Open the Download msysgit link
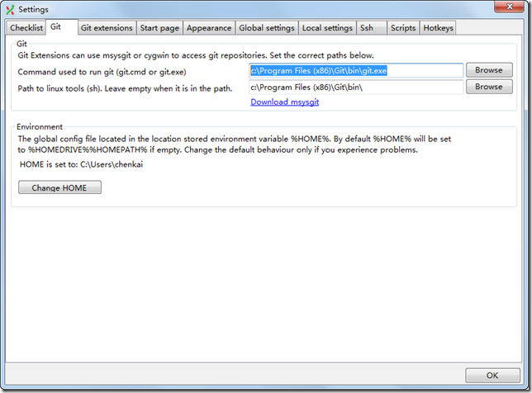 [x=285, y=102]
